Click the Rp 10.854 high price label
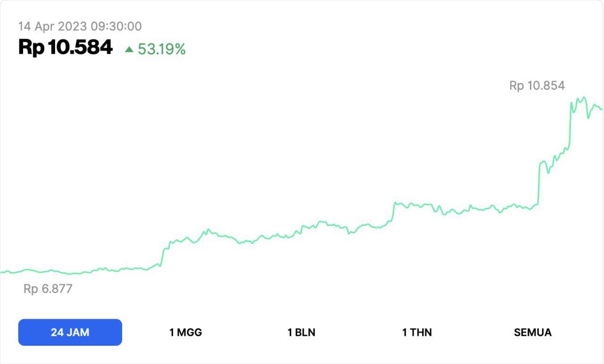Image resolution: width=604 pixels, height=364 pixels. tap(537, 85)
